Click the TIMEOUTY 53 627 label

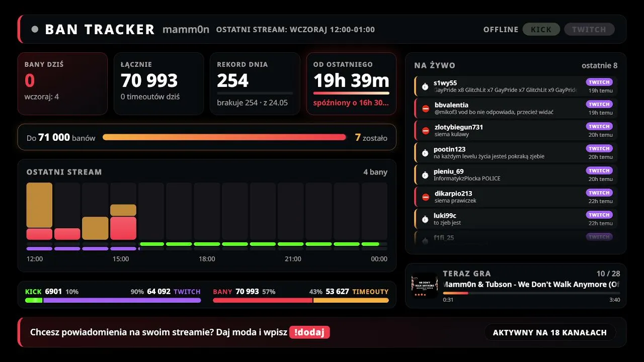357,292
